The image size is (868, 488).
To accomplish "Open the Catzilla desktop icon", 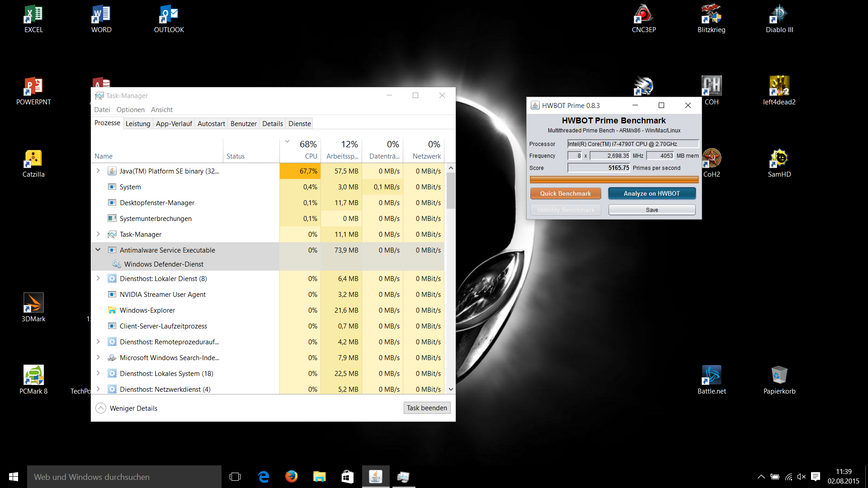I will (33, 164).
